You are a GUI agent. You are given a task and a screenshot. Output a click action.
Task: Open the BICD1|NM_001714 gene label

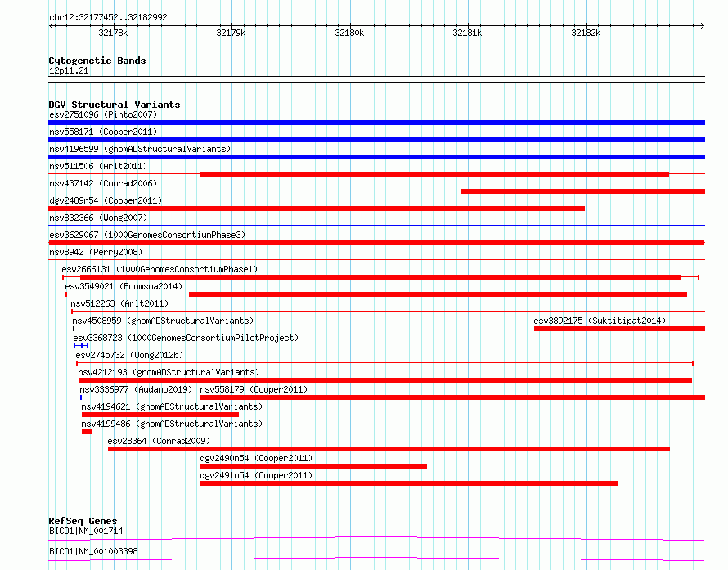pos(86,531)
